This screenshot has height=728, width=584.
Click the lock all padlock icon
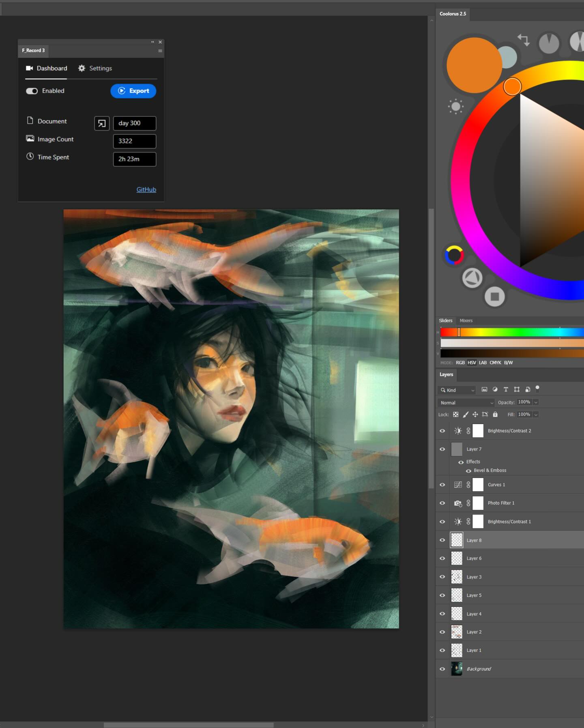pos(495,414)
